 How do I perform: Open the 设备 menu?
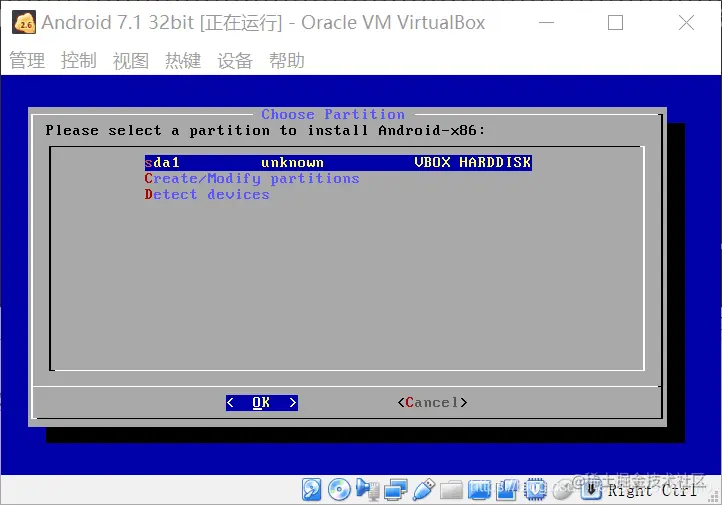point(235,60)
